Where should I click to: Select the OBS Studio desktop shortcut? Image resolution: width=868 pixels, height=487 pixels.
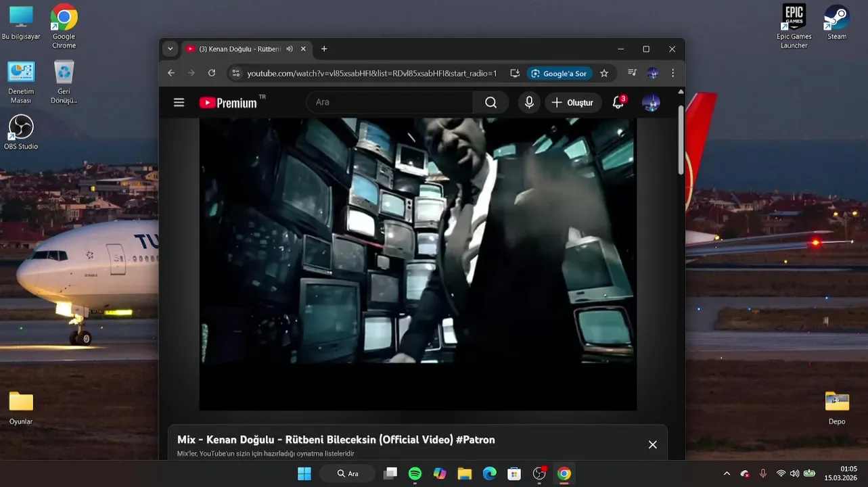tap(21, 133)
